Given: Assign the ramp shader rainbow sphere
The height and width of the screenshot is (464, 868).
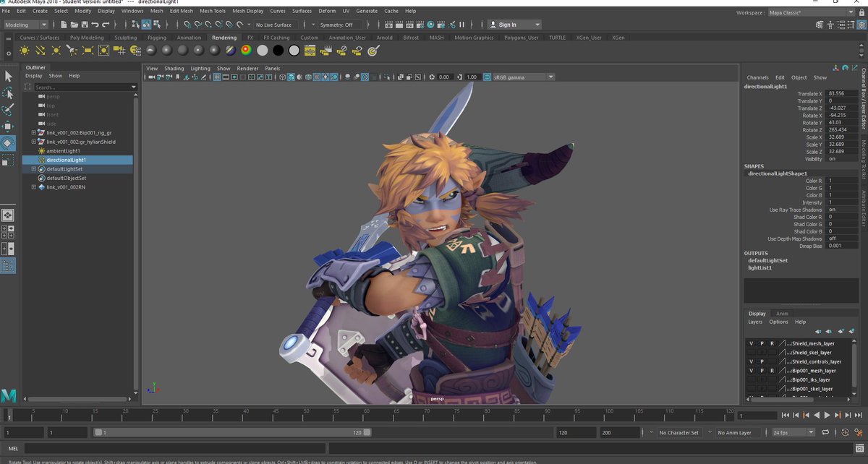Looking at the screenshot, I should pos(246,51).
